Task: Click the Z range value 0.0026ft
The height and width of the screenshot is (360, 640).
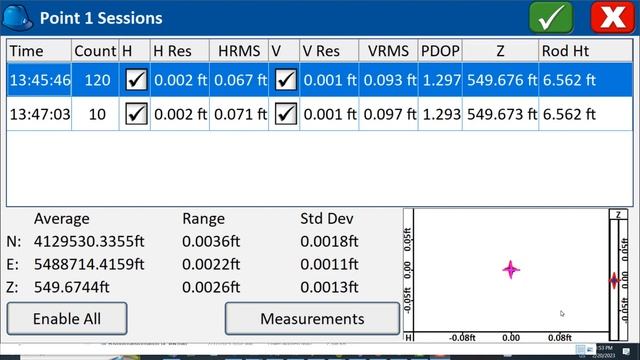Action: point(211,287)
